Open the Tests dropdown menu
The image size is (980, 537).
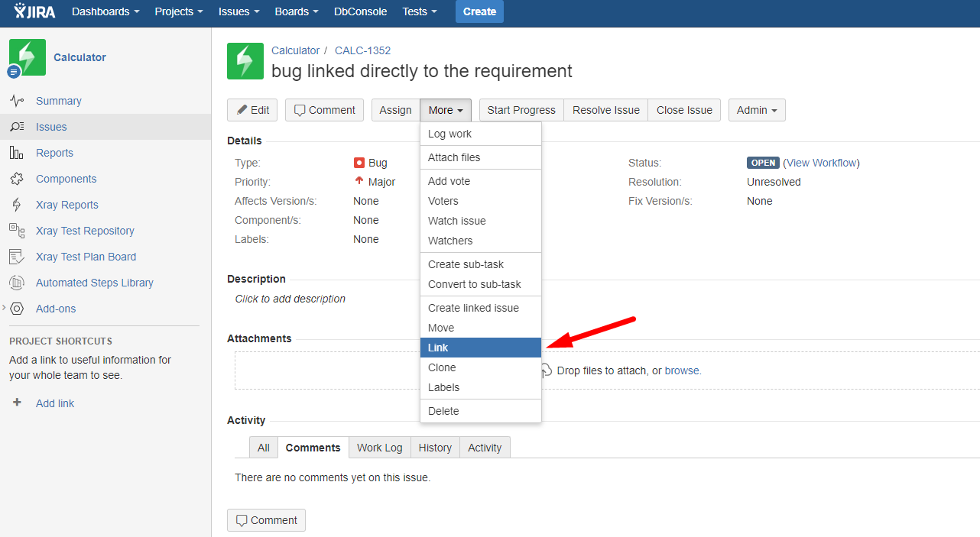click(x=419, y=11)
